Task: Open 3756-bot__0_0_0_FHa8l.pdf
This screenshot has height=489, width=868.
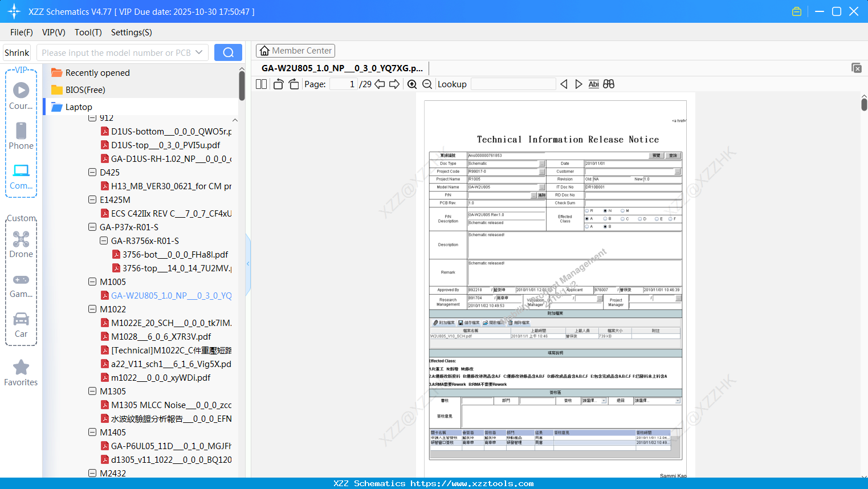Action: 170,255
